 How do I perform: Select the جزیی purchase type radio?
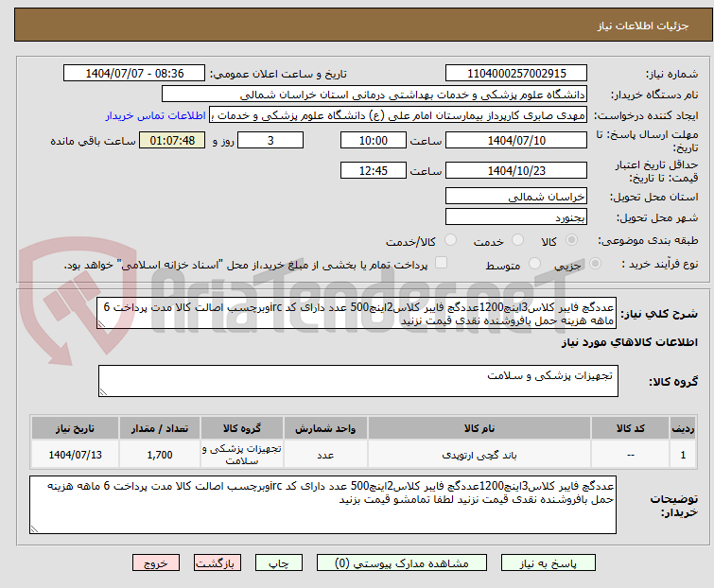pos(595,264)
